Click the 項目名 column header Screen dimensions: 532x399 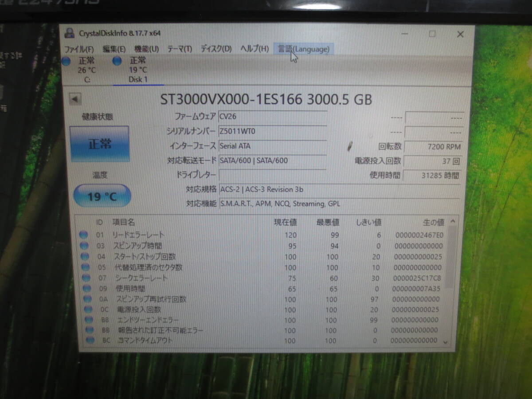(124, 222)
